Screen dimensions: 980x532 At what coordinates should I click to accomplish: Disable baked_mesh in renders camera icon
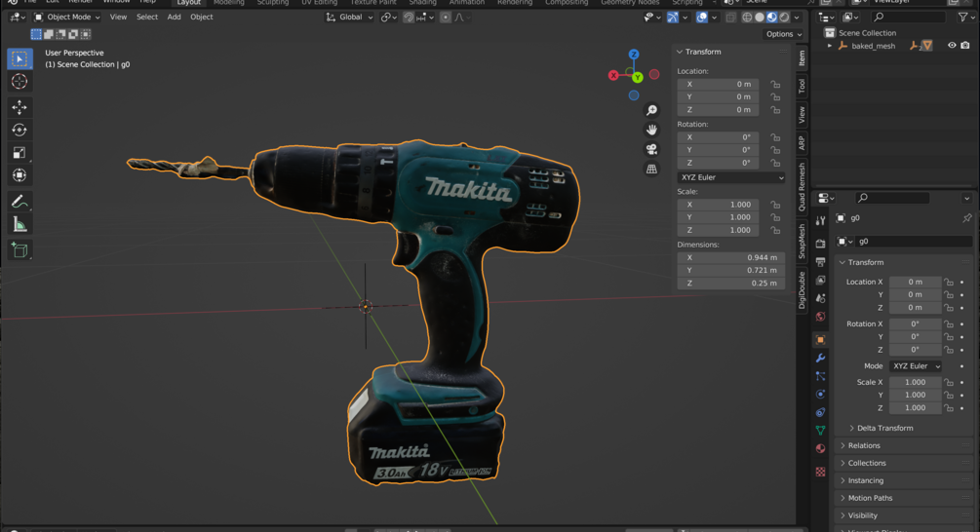[965, 46]
